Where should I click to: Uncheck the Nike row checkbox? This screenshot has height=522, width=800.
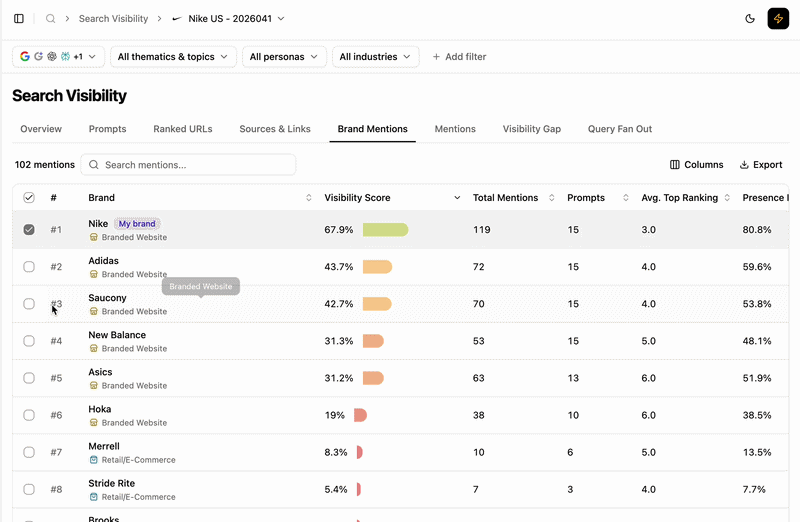tap(29, 230)
